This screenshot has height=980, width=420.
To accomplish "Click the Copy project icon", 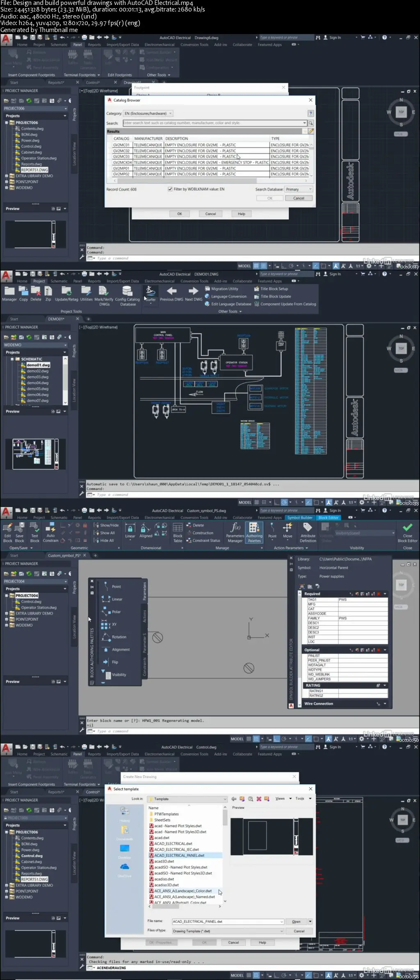I will point(23,294).
